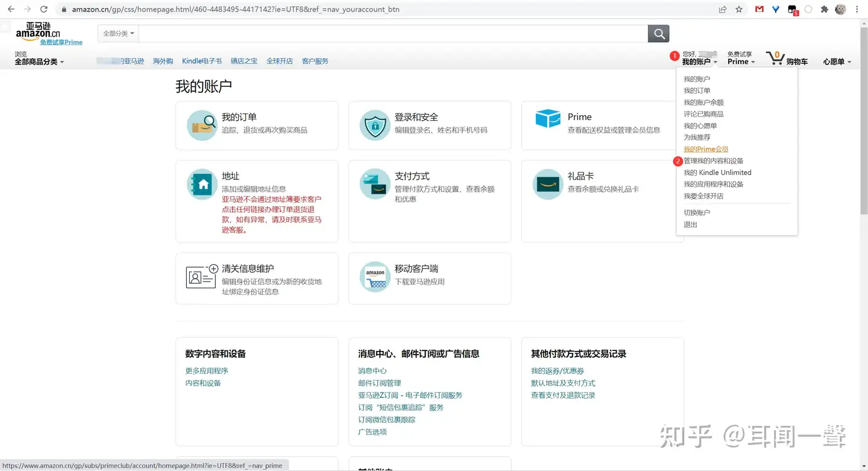Screen dimensions: 868x471
Task: Choose 退出 to sign out
Action: point(690,224)
